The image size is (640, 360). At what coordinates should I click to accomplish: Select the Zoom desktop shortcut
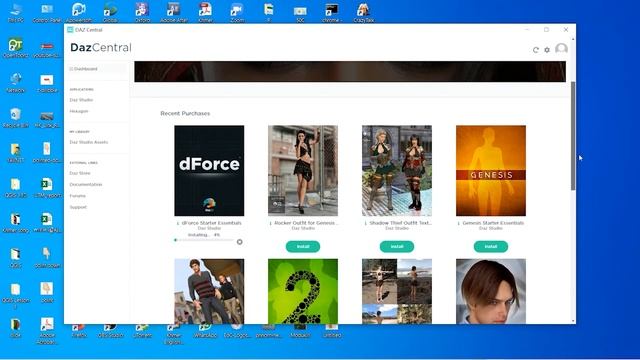point(237,12)
